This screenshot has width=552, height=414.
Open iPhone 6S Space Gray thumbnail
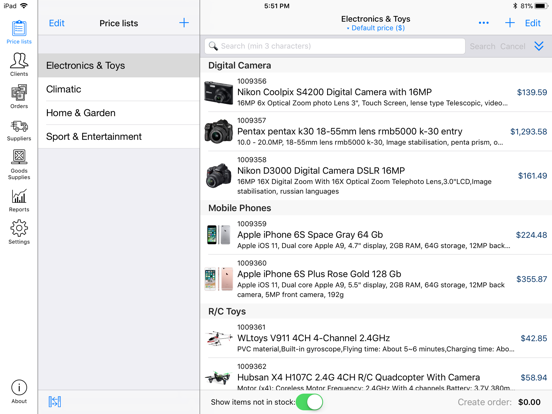[219, 235]
